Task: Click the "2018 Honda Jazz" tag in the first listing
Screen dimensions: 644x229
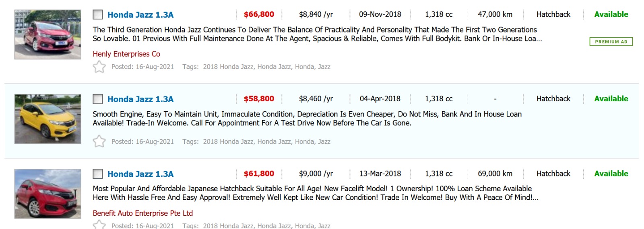Action: click(x=228, y=67)
